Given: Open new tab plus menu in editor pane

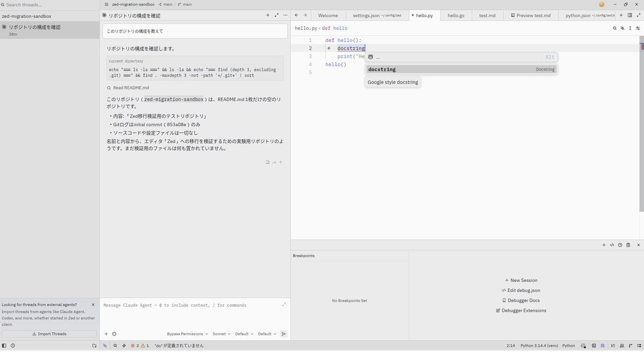Looking at the screenshot, I should point(621,15).
